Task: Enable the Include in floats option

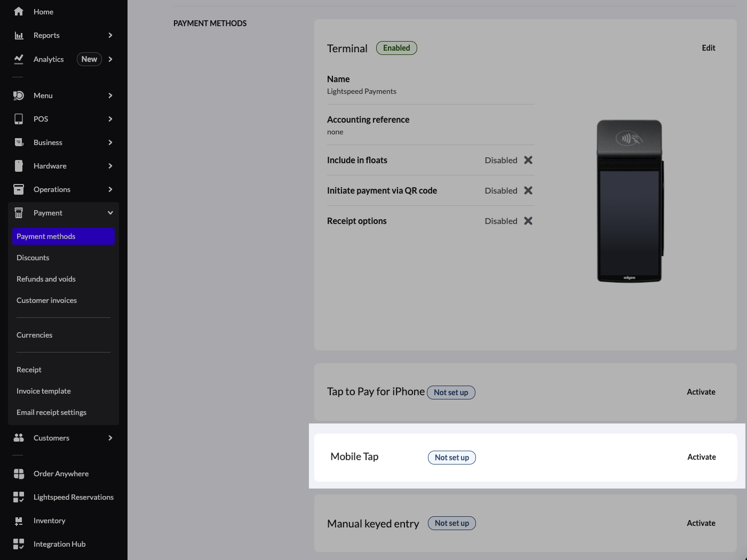Action: [528, 160]
